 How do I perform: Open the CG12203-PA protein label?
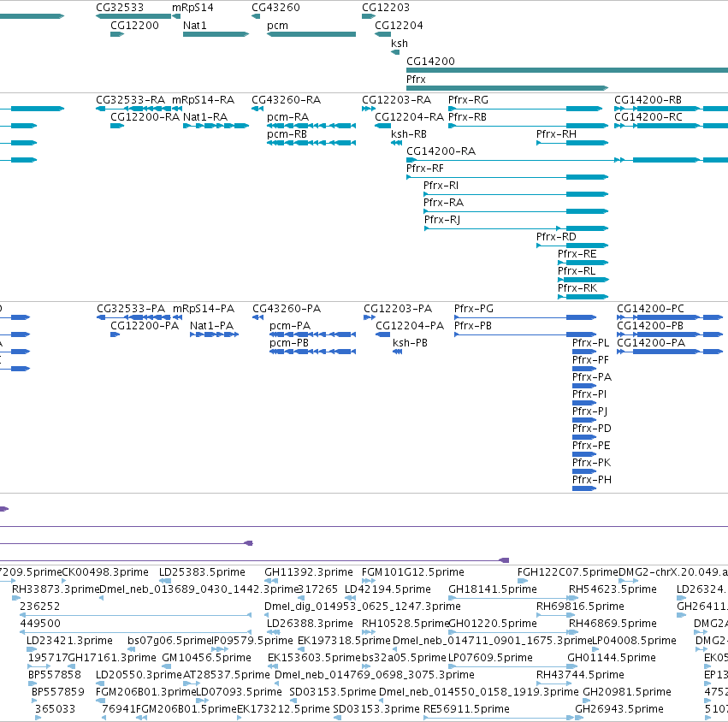point(398,309)
